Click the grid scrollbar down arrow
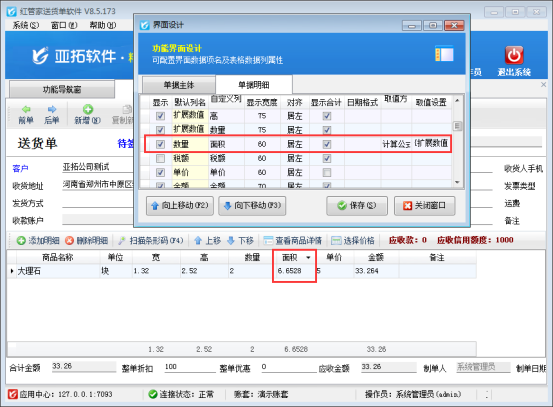The height and width of the screenshot is (407, 553). click(457, 183)
